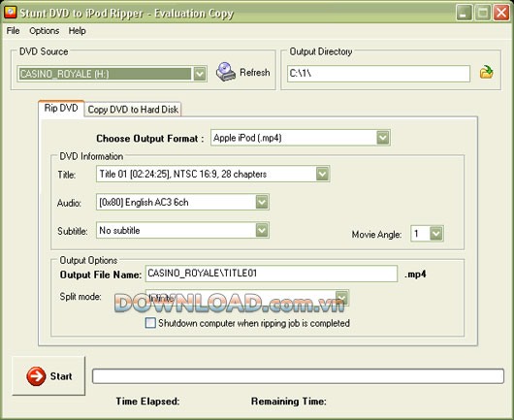Click the ripping progress bar
Image resolution: width=514 pixels, height=420 pixels.
(x=298, y=376)
